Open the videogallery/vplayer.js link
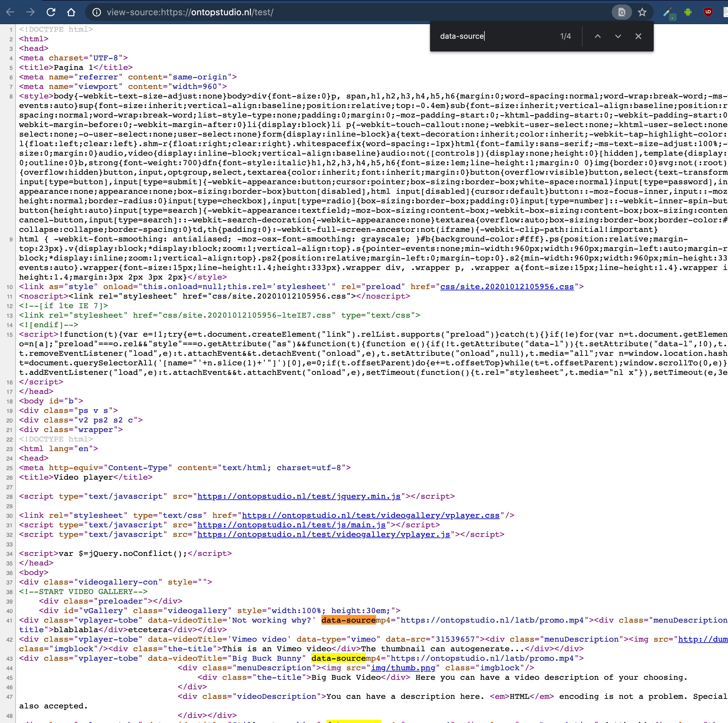This screenshot has width=728, height=723. click(324, 534)
